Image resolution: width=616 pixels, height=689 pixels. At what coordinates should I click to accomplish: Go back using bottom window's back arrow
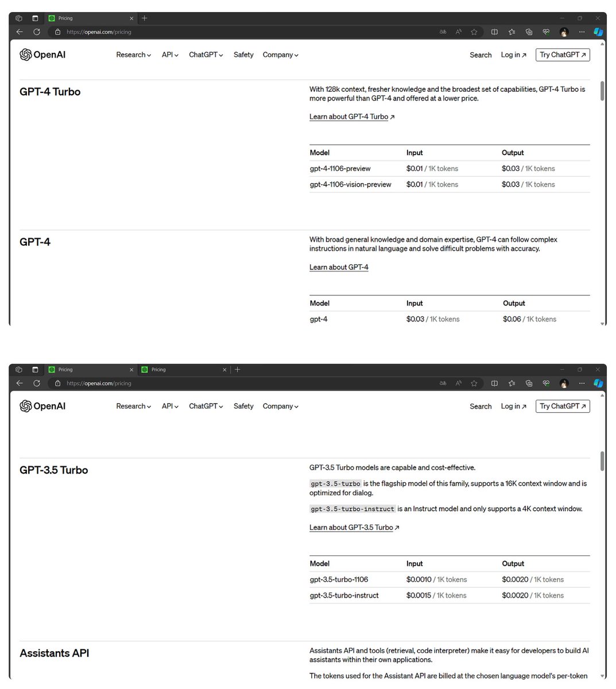20,384
